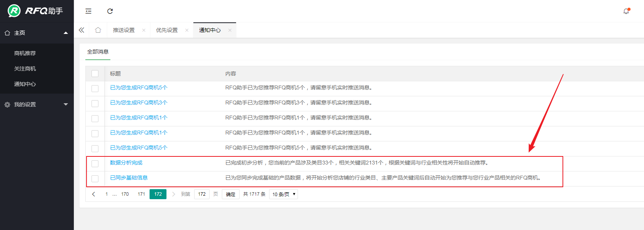Screen dimensions: 644x230
Task: Toggle sidebar with the menu collapse icon
Action: (x=88, y=11)
